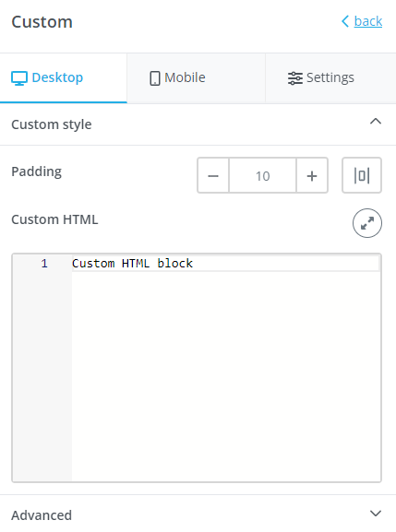
Task: Click the padding value field showing 10
Action: point(262,175)
